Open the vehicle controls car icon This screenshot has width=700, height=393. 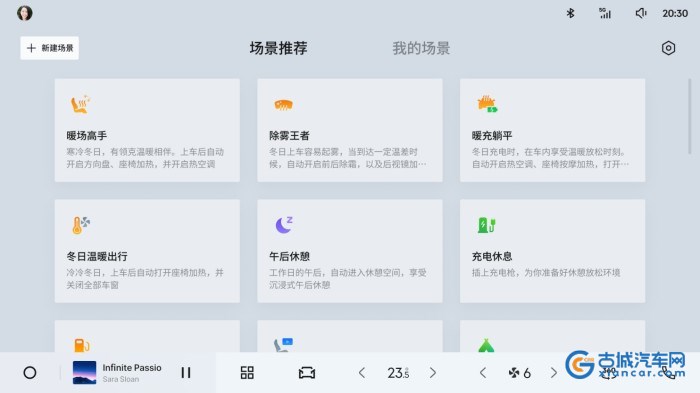coord(307,372)
